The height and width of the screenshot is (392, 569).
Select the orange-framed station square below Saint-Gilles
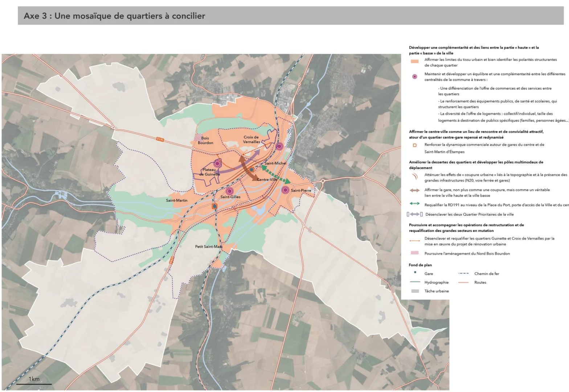(x=214, y=206)
